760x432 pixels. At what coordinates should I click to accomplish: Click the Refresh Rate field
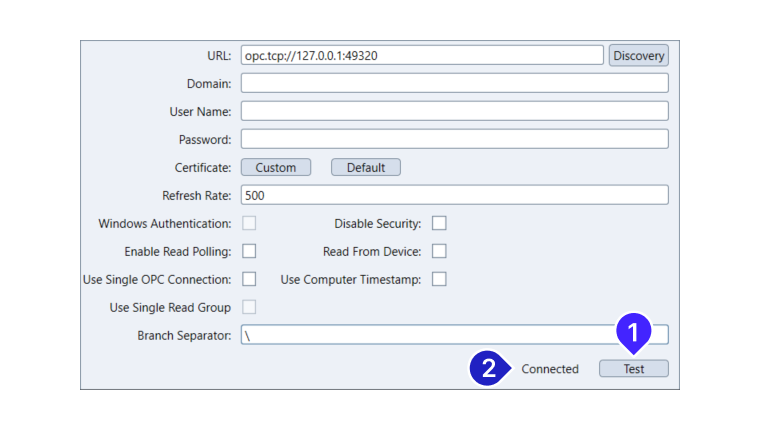tap(454, 195)
